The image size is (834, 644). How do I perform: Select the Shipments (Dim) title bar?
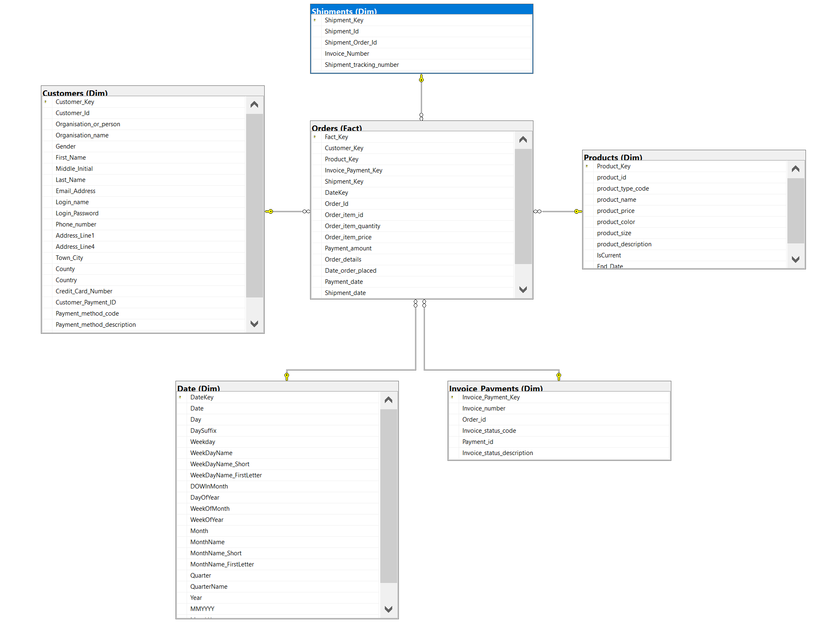click(x=421, y=9)
